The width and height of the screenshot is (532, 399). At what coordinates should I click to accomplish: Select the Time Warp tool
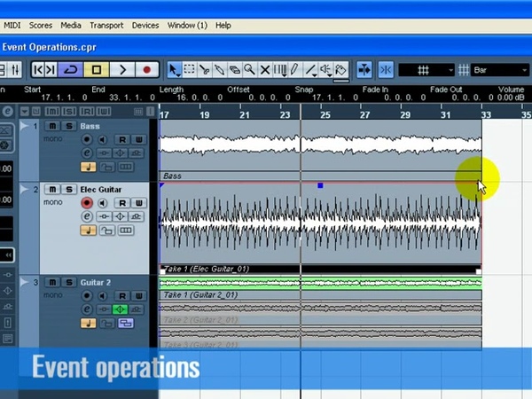click(x=280, y=70)
